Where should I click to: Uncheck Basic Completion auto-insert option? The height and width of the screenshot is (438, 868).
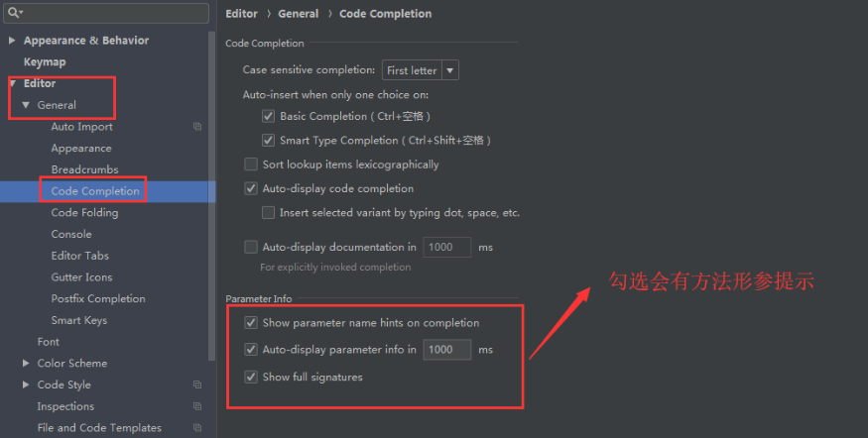coord(268,116)
